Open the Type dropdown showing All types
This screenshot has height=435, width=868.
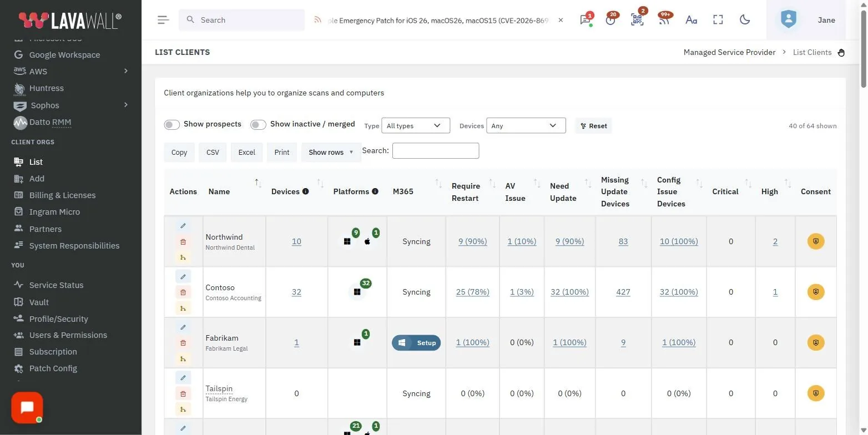415,125
